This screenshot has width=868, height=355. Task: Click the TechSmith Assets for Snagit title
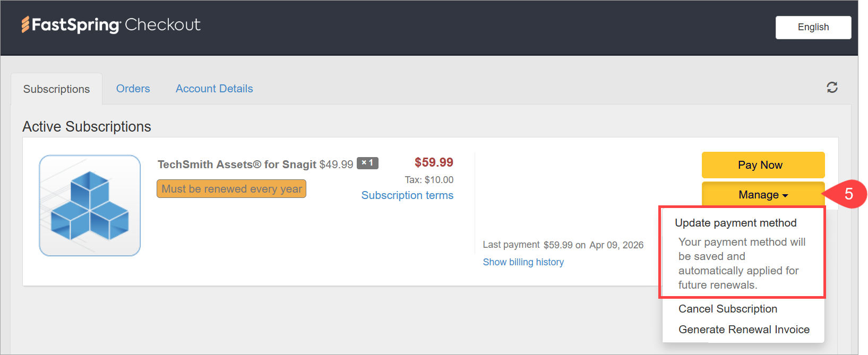click(x=237, y=164)
